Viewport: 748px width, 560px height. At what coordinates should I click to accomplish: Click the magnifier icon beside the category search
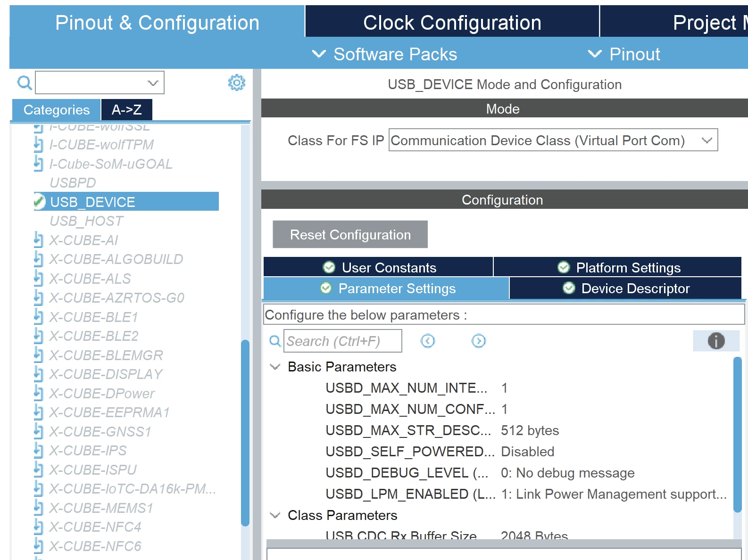coord(25,83)
